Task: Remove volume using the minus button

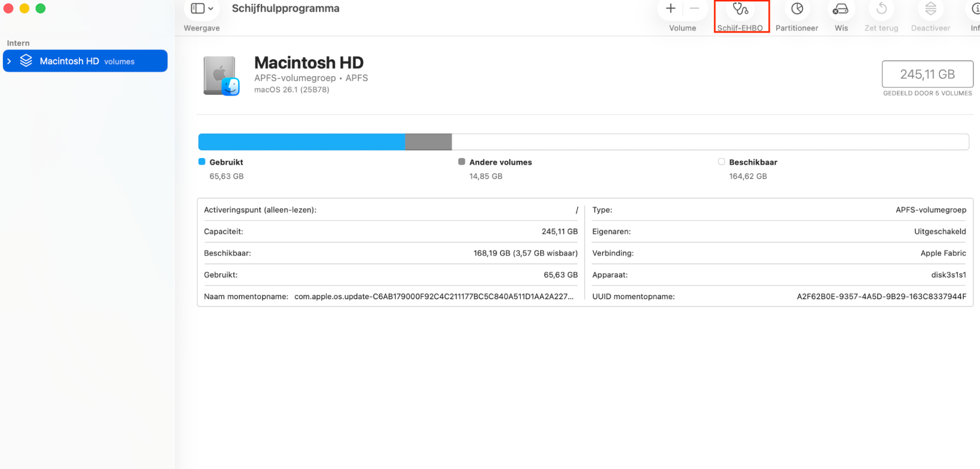Action: 694,8
